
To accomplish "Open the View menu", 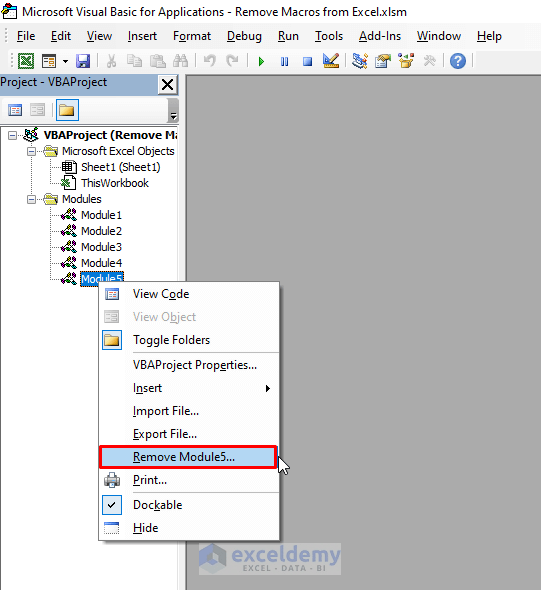I will 99,36.
